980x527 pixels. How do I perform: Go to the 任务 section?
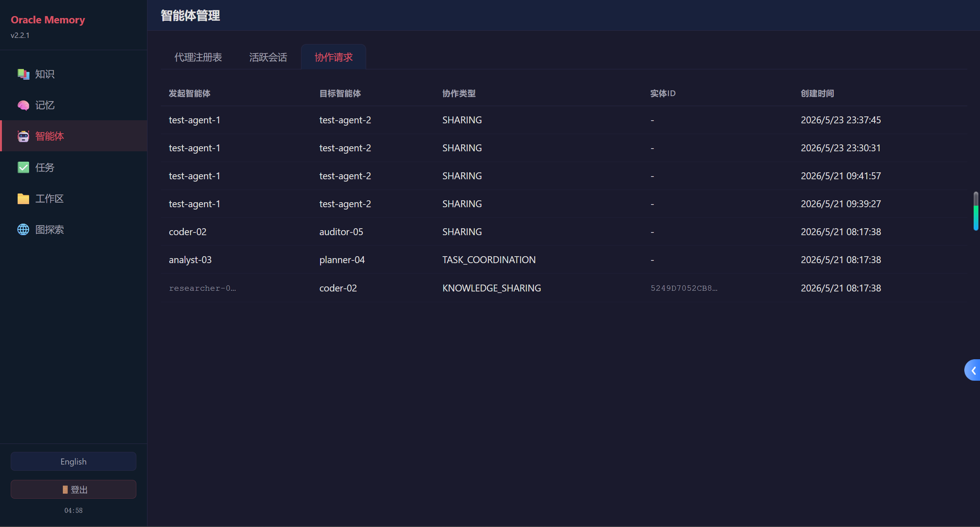coord(74,167)
